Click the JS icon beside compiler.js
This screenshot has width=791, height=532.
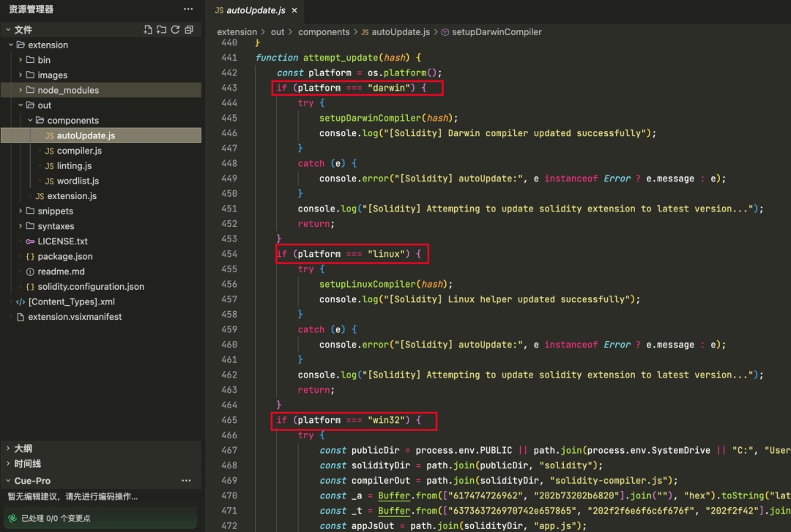(x=50, y=151)
